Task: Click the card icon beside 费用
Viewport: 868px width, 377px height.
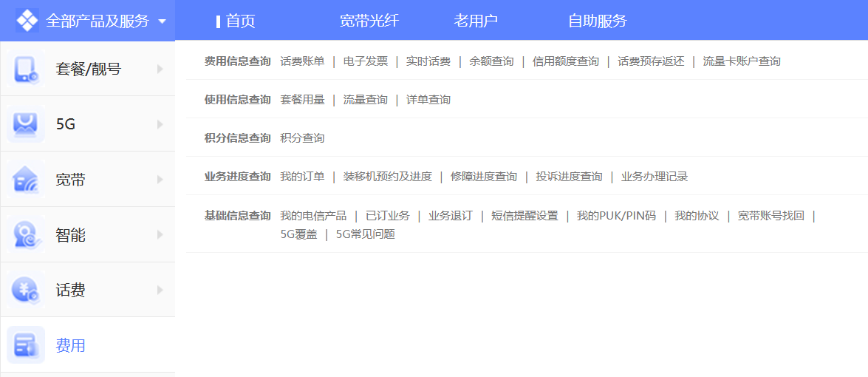Action: (x=25, y=345)
